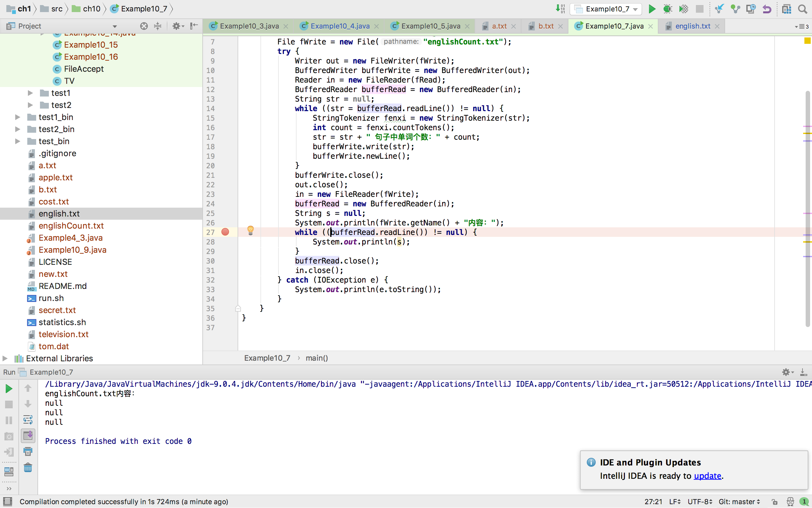Rerun Example10_7 in Run panel

pyautogui.click(x=9, y=389)
